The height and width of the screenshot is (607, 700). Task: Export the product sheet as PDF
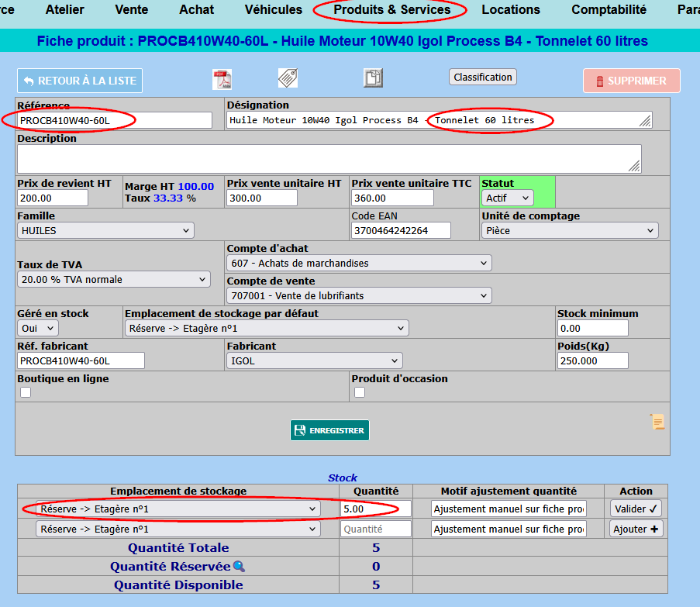[222, 79]
